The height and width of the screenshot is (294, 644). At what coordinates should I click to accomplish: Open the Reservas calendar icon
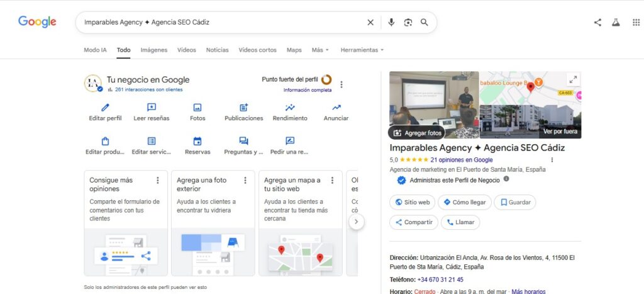pyautogui.click(x=197, y=141)
